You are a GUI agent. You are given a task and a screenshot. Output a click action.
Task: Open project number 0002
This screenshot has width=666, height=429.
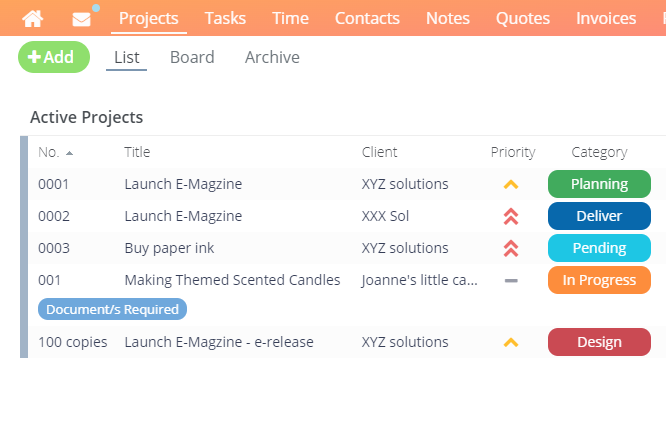[54, 216]
